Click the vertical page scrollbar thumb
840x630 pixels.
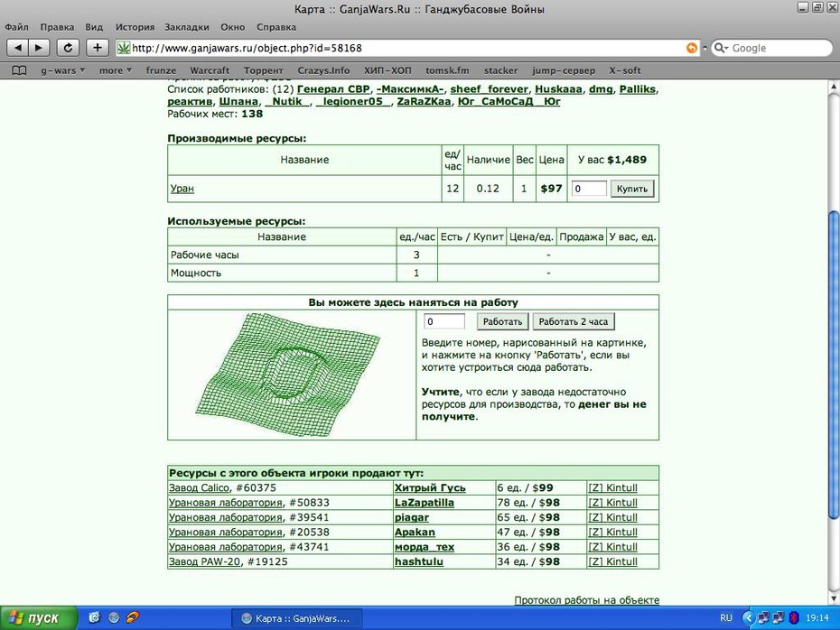tap(834, 364)
